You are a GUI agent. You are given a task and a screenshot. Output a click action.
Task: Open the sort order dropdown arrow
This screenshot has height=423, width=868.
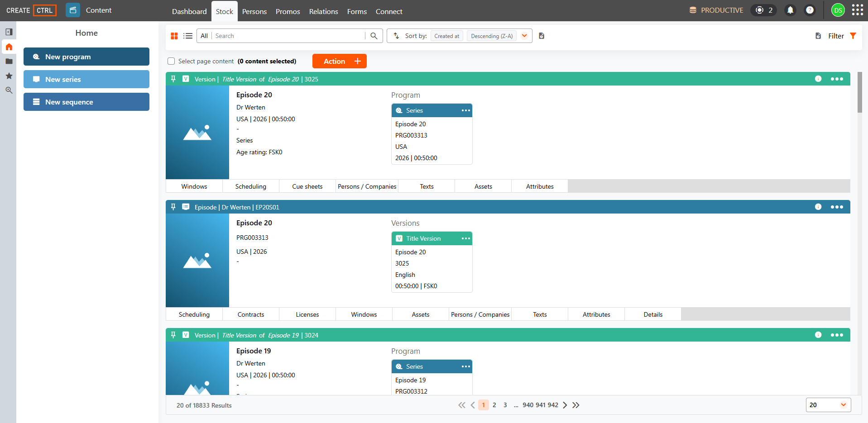[x=524, y=36]
